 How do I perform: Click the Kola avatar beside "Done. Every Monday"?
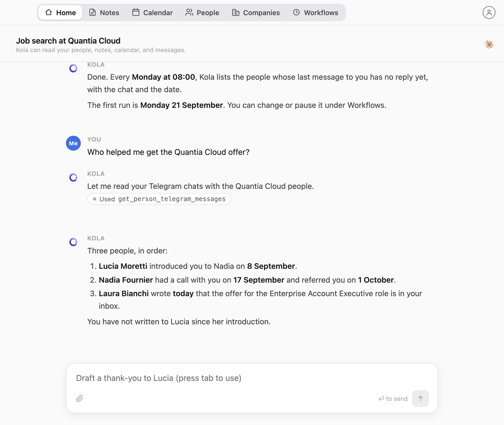[x=73, y=68]
